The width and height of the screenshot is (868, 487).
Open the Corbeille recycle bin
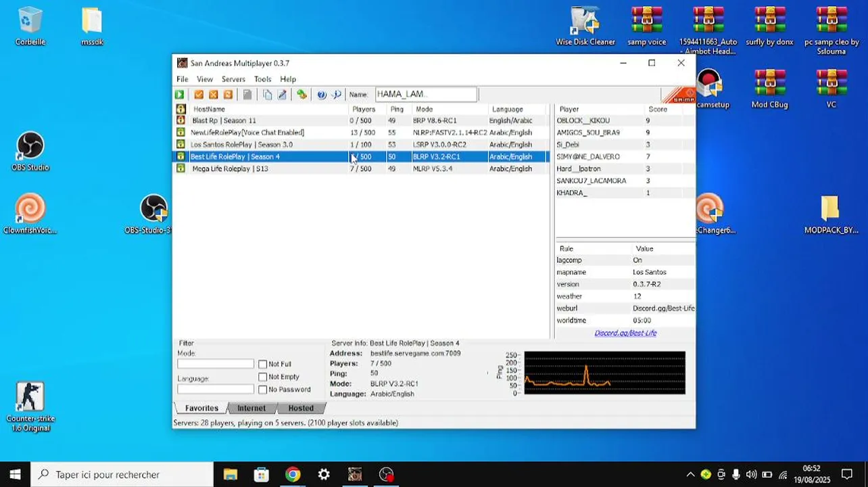click(x=30, y=26)
